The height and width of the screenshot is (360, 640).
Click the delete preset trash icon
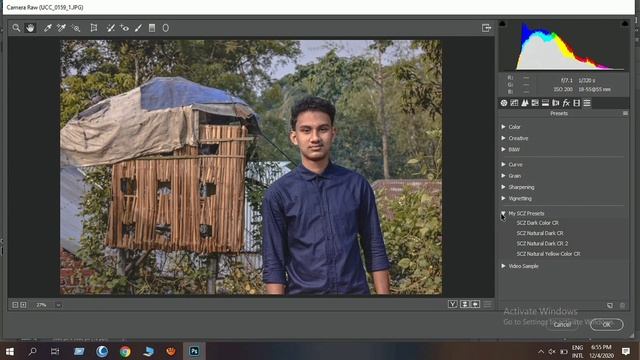[x=622, y=305]
